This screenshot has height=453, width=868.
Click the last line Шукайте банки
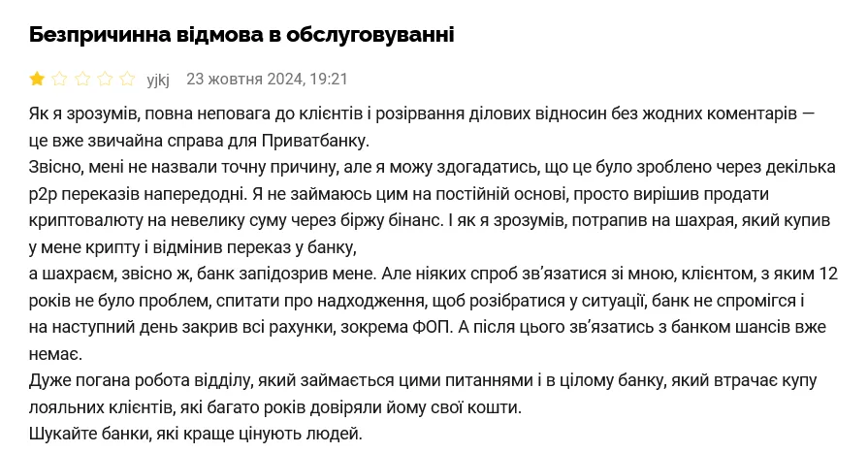[x=195, y=434]
